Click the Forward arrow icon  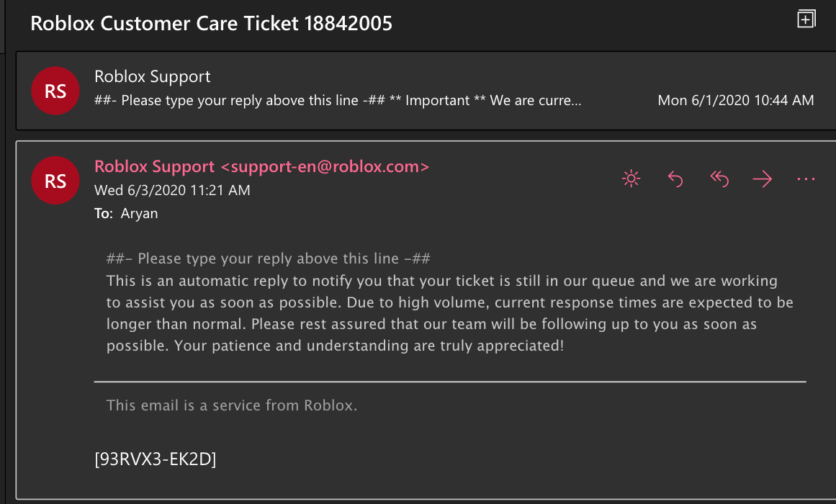[x=762, y=179]
